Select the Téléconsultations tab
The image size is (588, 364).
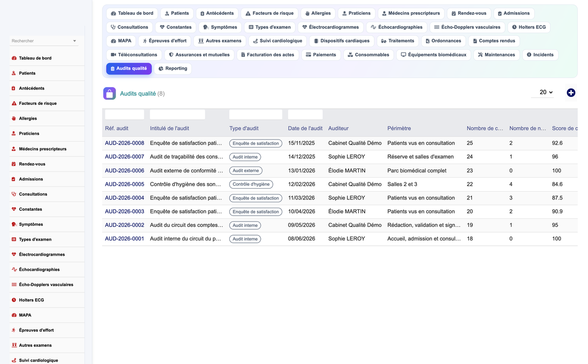[134, 55]
